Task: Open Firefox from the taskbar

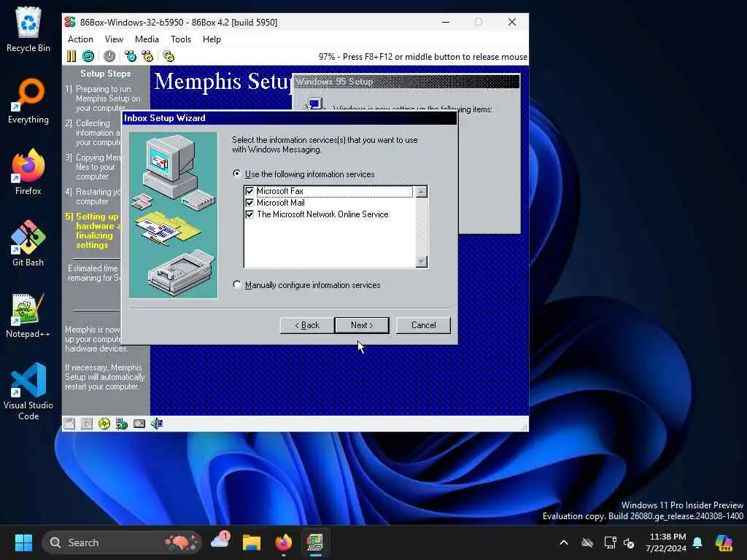Action: [x=284, y=542]
